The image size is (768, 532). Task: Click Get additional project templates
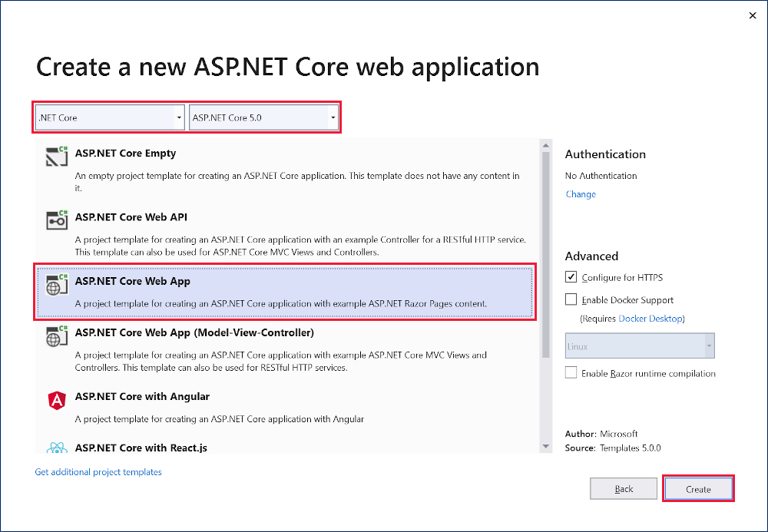point(98,471)
